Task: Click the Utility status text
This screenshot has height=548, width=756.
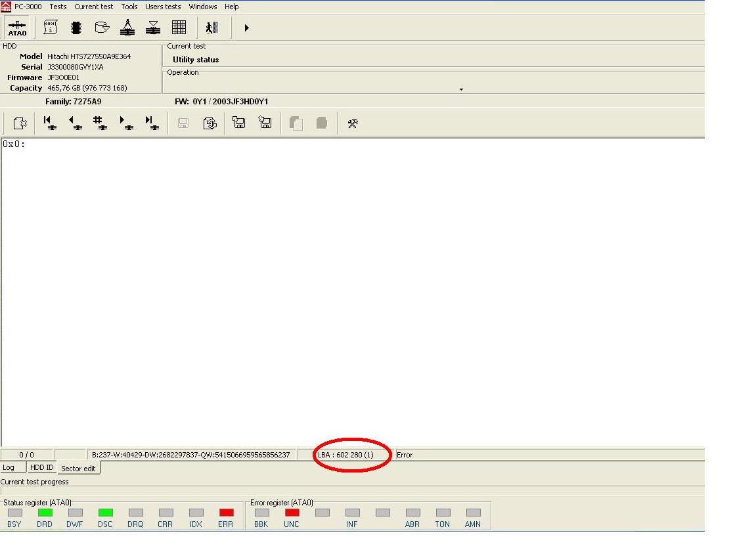Action: (x=196, y=60)
